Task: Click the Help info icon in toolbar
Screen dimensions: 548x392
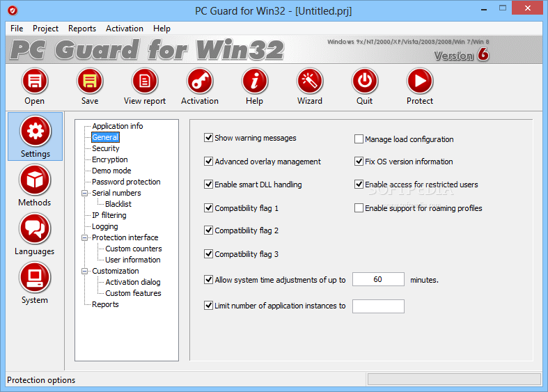Action: (255, 81)
